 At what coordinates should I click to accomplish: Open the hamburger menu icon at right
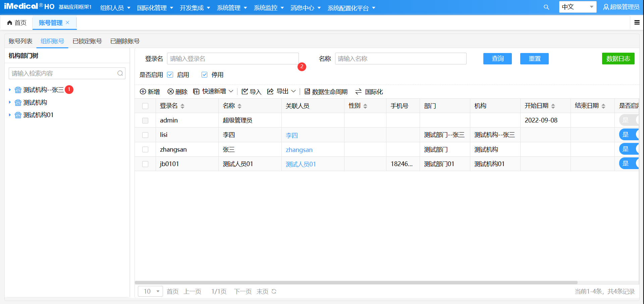637,22
